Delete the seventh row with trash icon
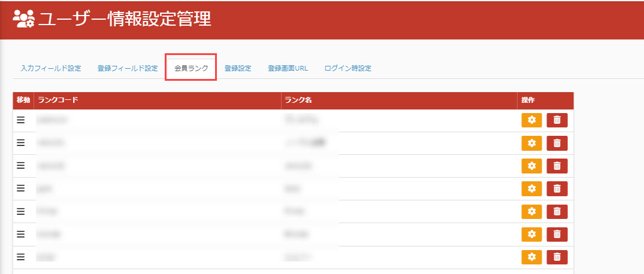 click(557, 257)
